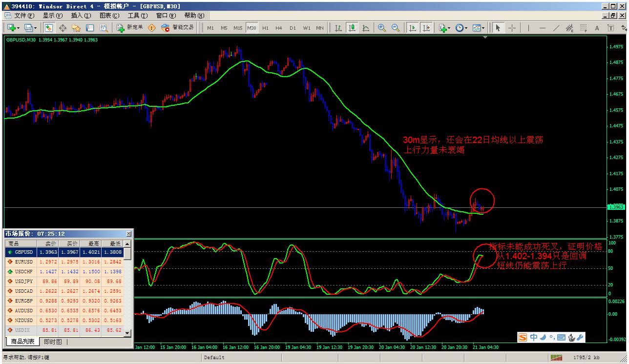The image size is (629, 364).
Task: Open the periodicity clock dropdown
Action: 461,28
